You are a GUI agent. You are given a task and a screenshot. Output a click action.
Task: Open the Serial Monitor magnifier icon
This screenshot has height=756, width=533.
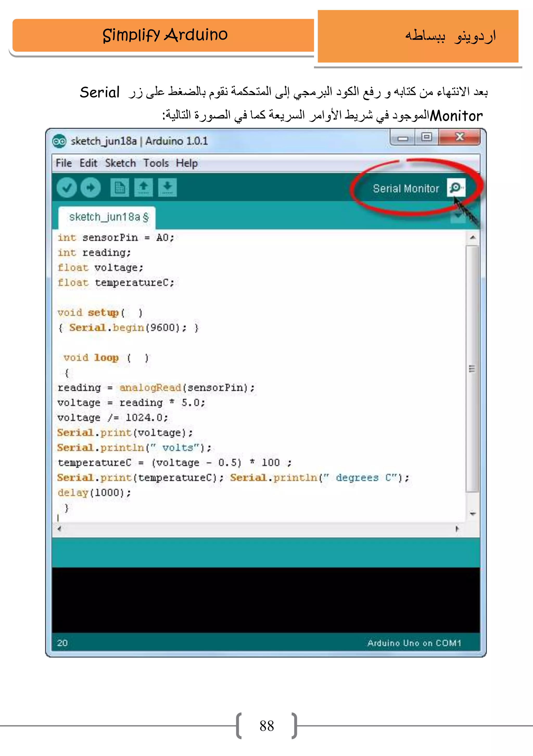(x=456, y=188)
